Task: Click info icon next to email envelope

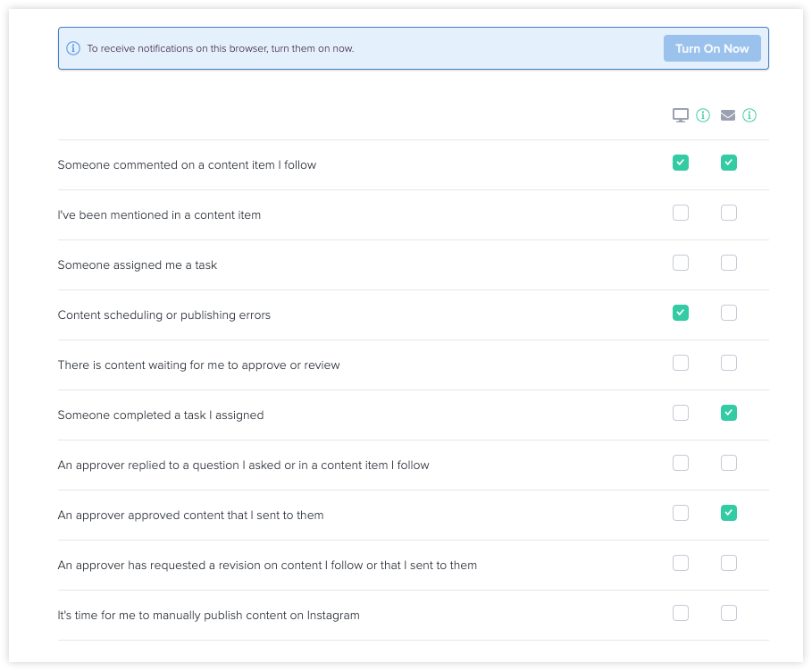Action: (x=749, y=115)
